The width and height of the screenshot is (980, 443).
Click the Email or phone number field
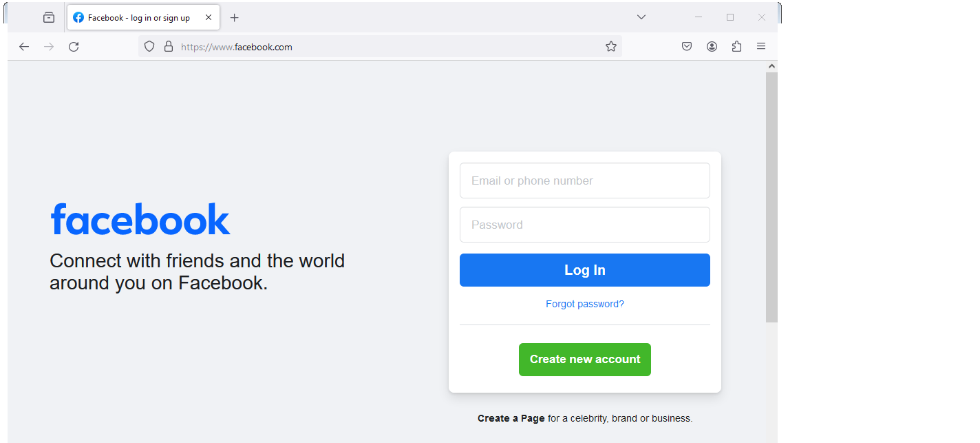(584, 181)
